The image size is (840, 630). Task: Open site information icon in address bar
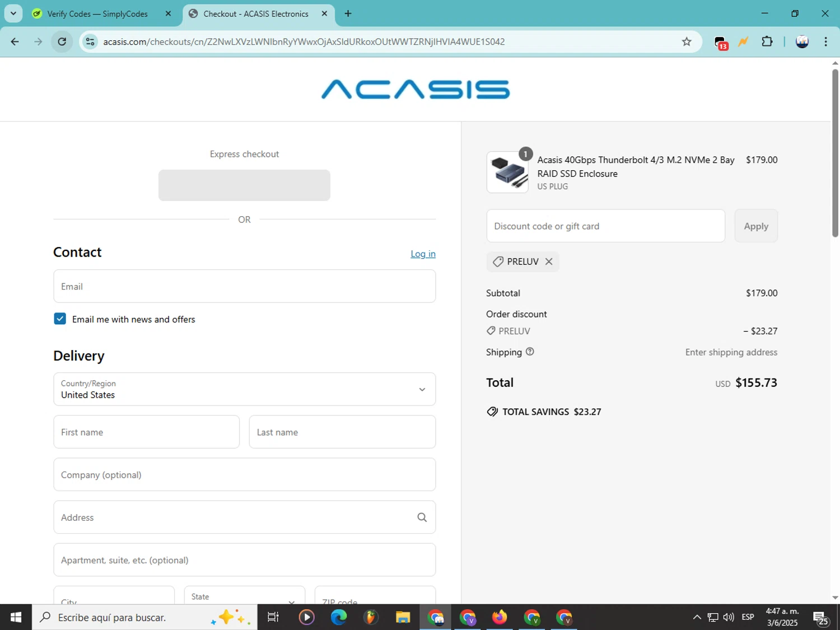pos(90,41)
